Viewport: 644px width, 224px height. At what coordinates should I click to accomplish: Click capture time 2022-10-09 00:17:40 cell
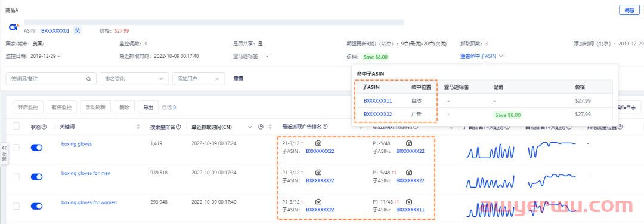(213, 202)
